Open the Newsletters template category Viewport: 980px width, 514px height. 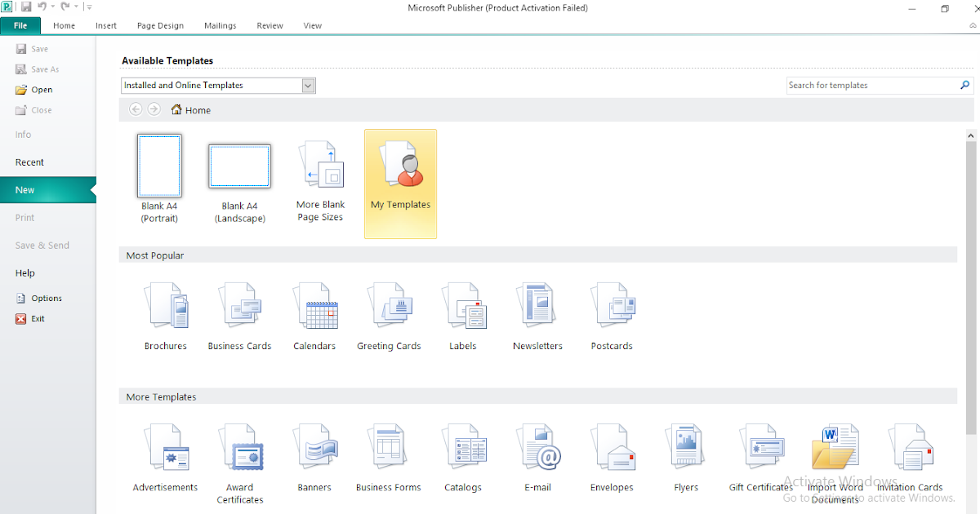(x=537, y=317)
